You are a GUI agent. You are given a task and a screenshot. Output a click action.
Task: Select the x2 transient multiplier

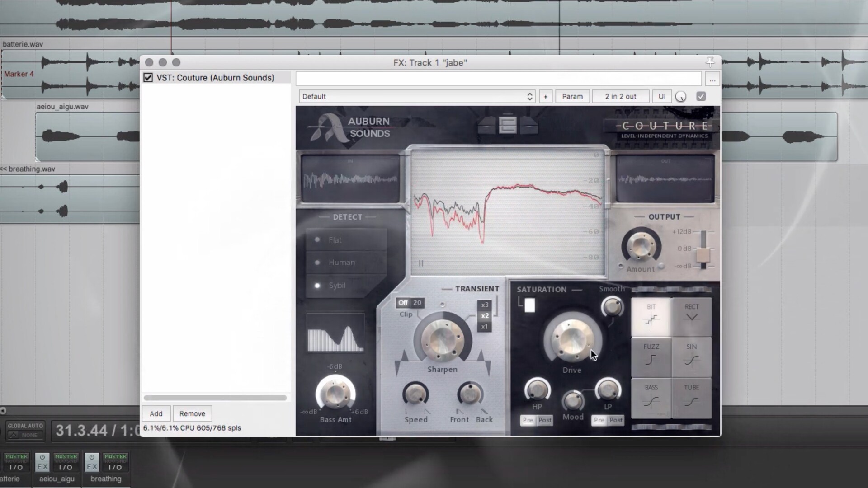tap(485, 315)
